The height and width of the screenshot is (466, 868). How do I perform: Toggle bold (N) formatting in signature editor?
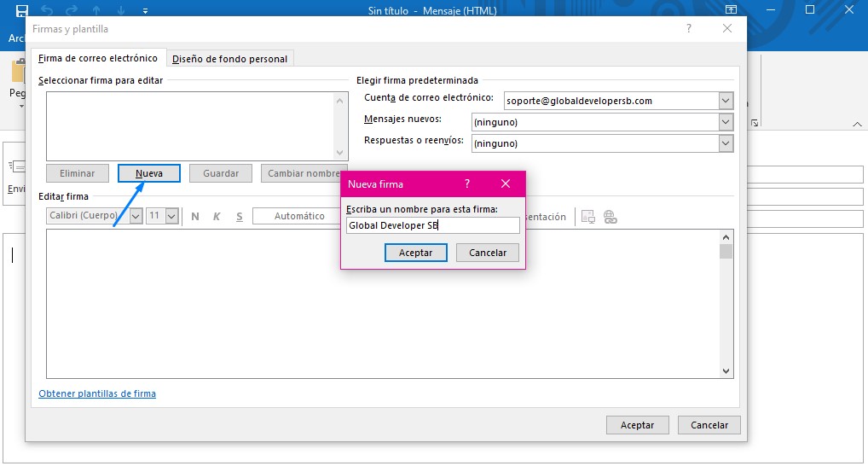[x=195, y=217]
